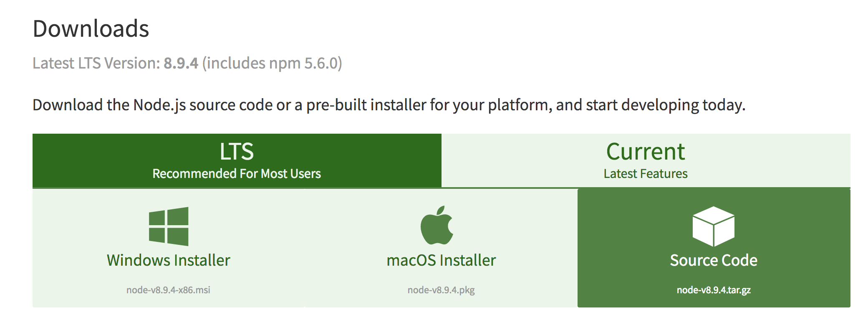Switch to the LTS tab
The width and height of the screenshot is (868, 320).
click(237, 160)
